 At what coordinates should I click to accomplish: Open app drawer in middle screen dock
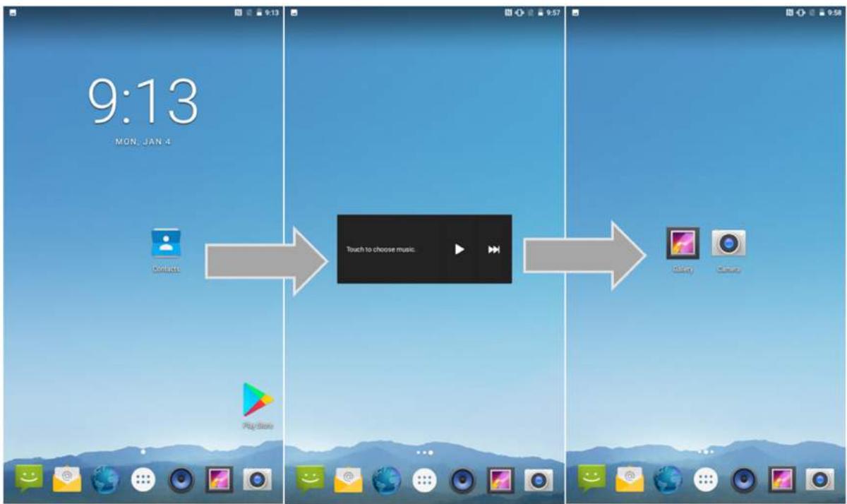(424, 481)
